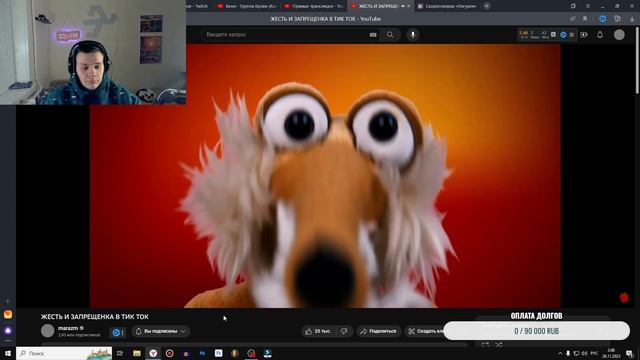Click the 'Поделиться' share button
The image size is (640, 360).
click(x=378, y=331)
